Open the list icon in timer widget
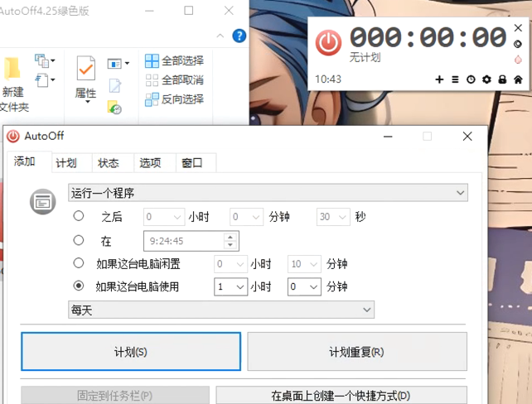 click(x=455, y=79)
